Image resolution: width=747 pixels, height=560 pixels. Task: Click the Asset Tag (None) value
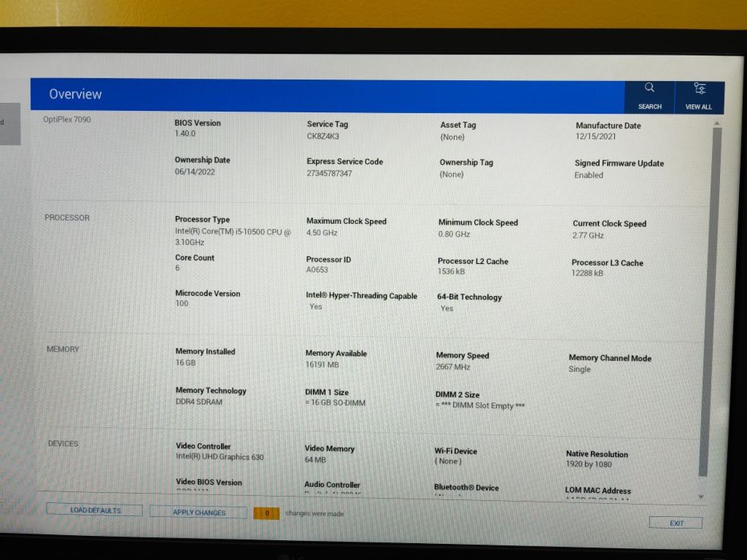point(452,137)
